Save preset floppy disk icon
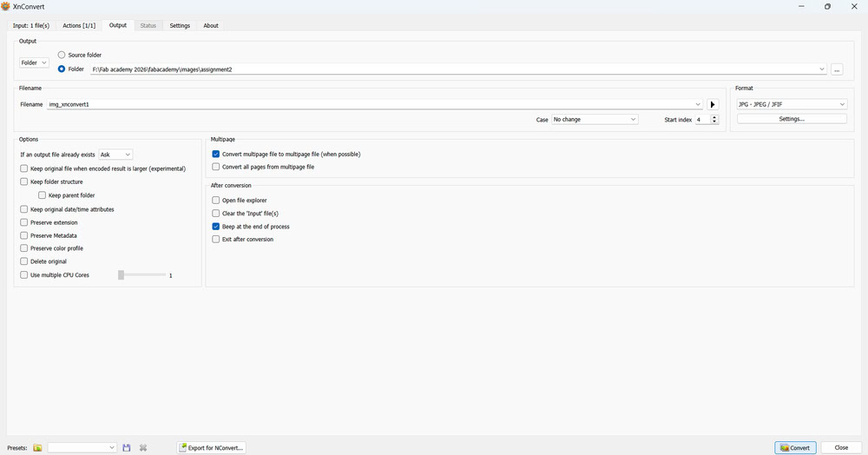 point(126,448)
